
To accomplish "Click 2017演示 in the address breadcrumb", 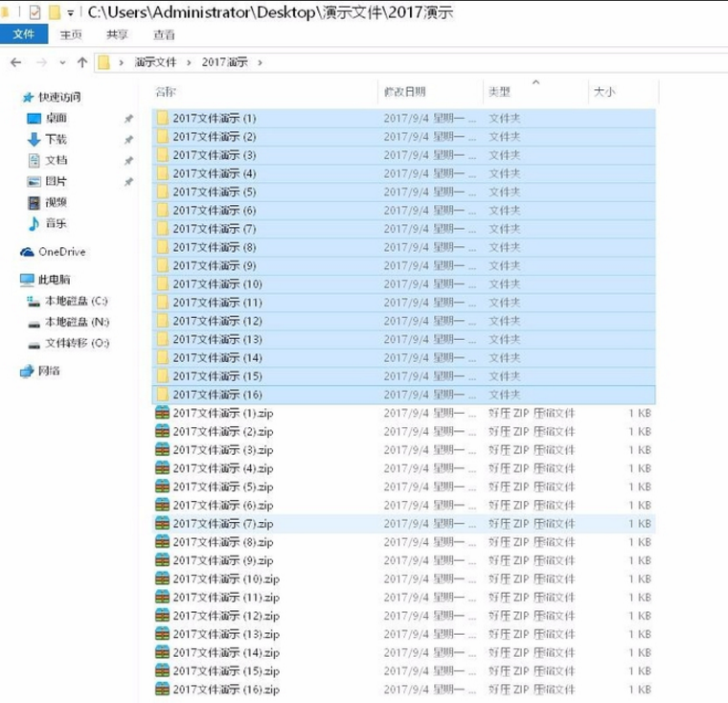I will (x=225, y=62).
